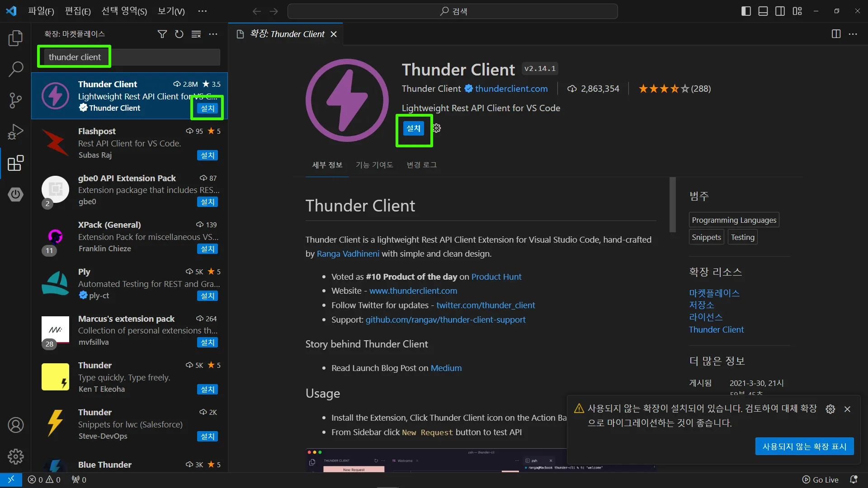Toggle secondary side bar layout button
The height and width of the screenshot is (488, 868).
[780, 11]
